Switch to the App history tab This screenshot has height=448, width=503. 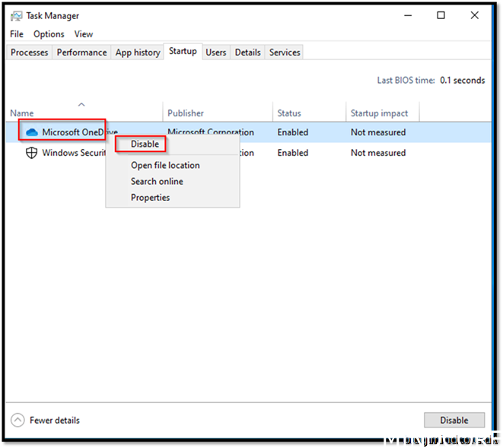[x=138, y=52]
